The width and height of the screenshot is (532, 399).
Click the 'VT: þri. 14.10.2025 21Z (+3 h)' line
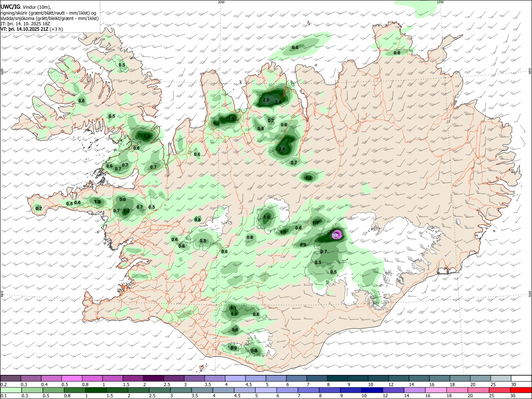[x=32, y=29]
